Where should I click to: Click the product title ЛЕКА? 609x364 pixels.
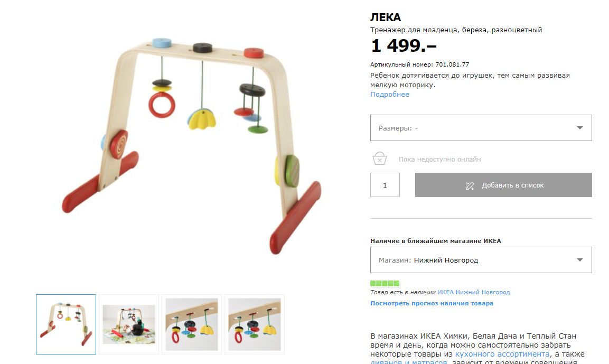(385, 17)
